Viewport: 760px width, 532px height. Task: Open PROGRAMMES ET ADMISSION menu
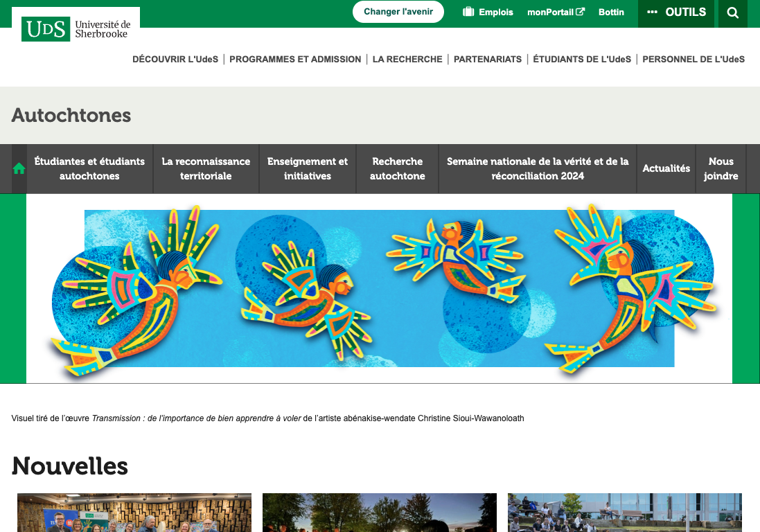295,59
